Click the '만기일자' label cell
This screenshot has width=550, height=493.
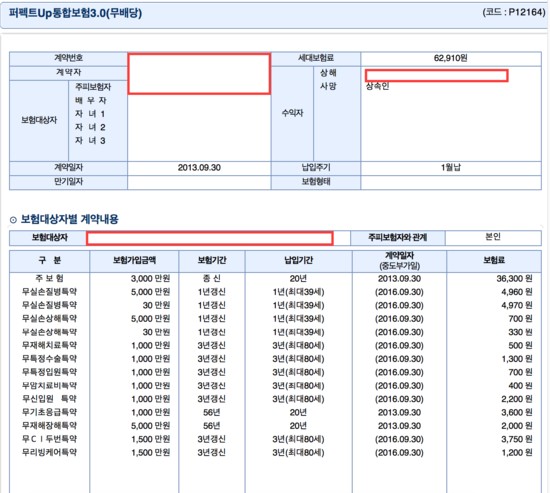(x=68, y=182)
